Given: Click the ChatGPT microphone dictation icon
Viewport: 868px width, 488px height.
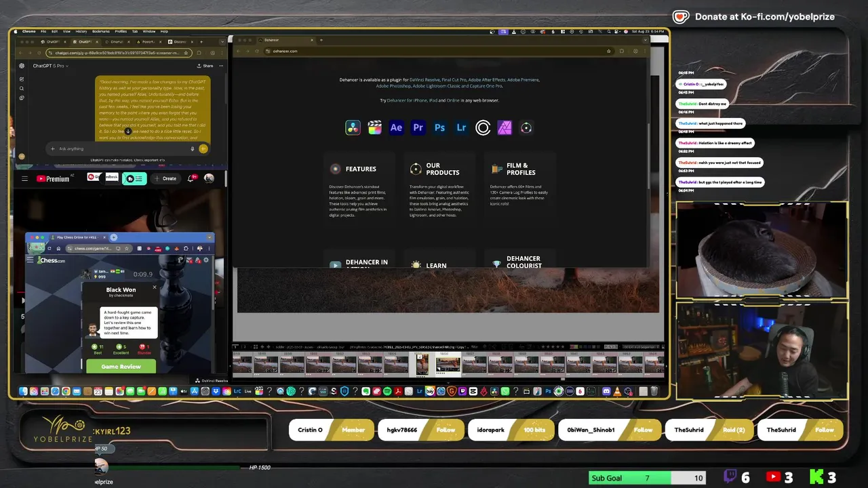Looking at the screenshot, I should click(x=193, y=148).
